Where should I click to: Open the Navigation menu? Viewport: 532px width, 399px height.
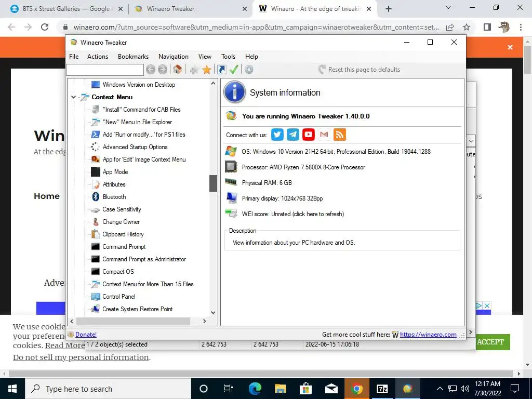click(x=174, y=57)
